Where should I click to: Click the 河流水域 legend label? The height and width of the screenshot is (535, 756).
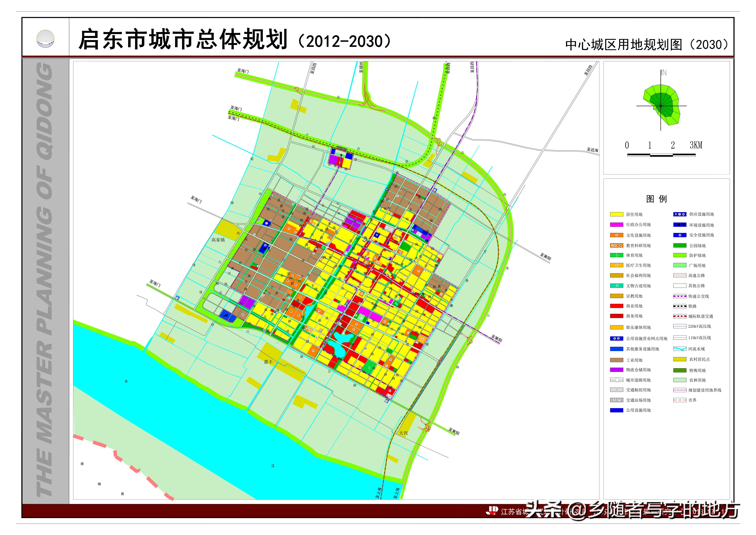[697, 349]
